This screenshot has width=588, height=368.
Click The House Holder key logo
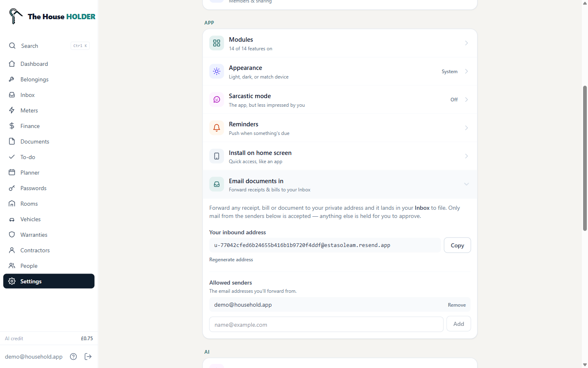point(16,16)
